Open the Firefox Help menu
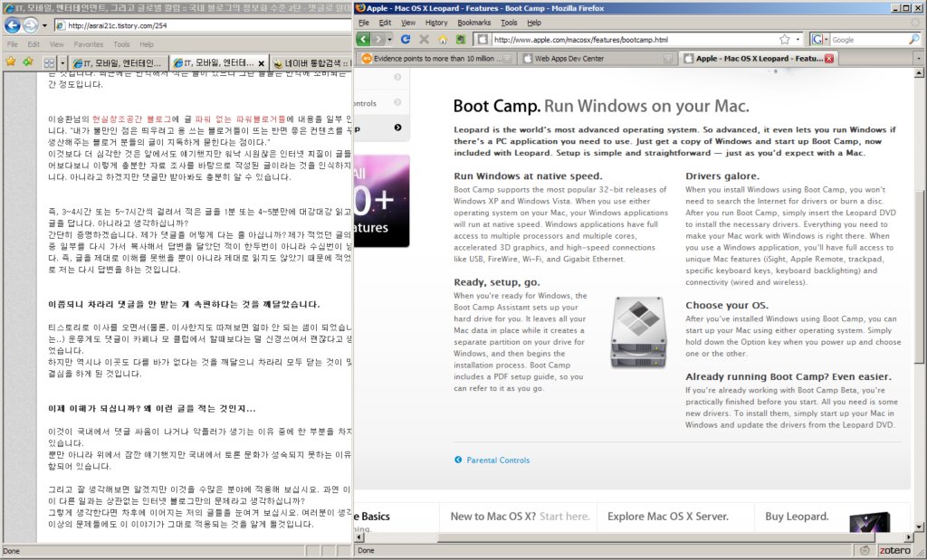 534,23
